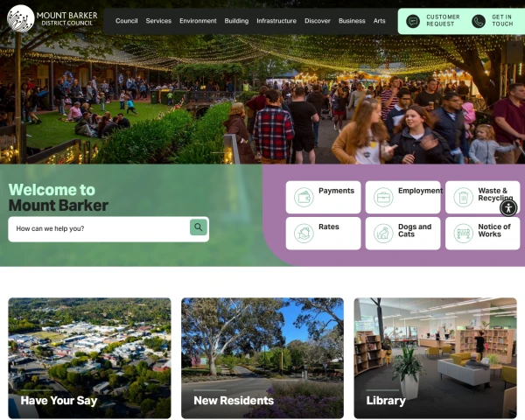Click the Mount Barker District Council logo
Image resolution: width=525 pixels, height=420 pixels.
point(52,18)
